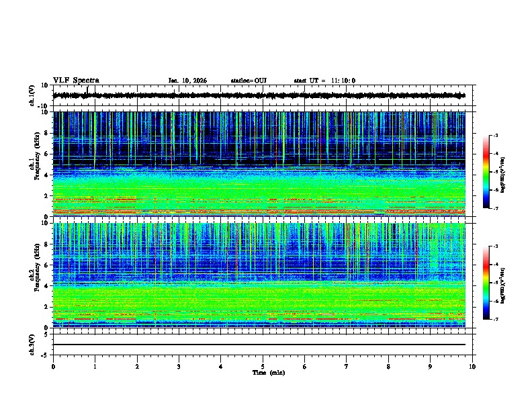The width and height of the screenshot is (532, 411).
Task: Click inside the ch.2 frequency spectrogram
Action: pyautogui.click(x=259, y=275)
